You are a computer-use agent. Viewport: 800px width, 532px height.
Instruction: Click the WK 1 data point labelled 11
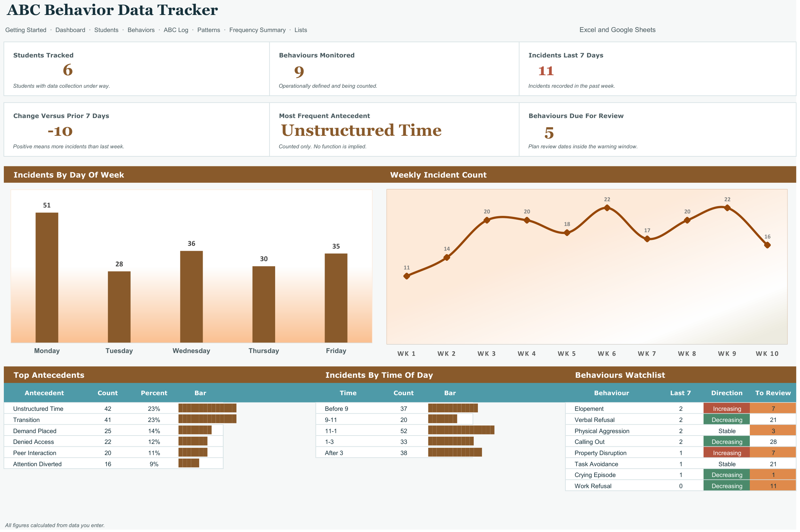(406, 276)
